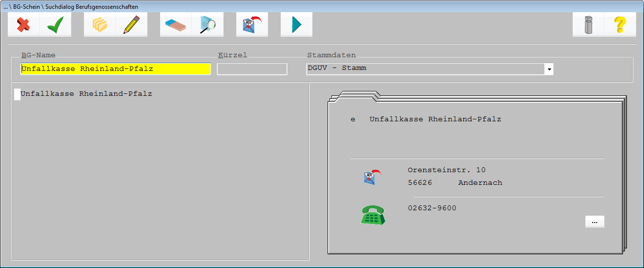Click the ellipsis button on the card

tap(595, 222)
